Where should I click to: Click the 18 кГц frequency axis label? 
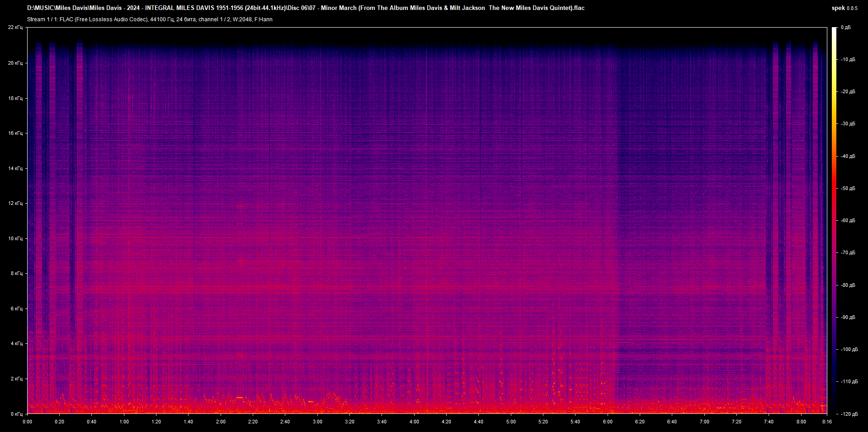point(15,98)
